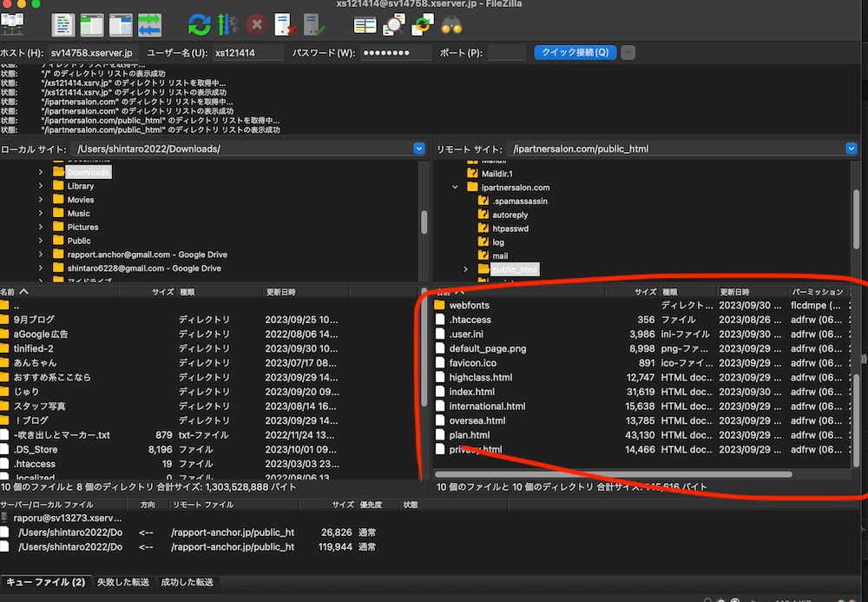Toggle message log display in toolbar
The image size is (868, 602).
pyautogui.click(x=63, y=25)
